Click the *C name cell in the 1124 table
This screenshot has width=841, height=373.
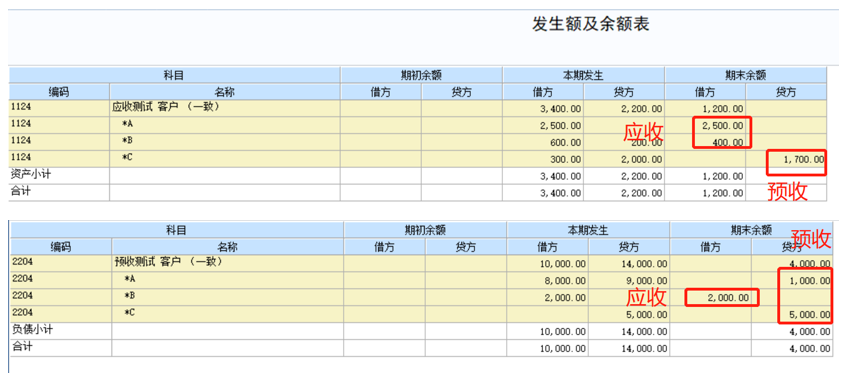click(225, 159)
